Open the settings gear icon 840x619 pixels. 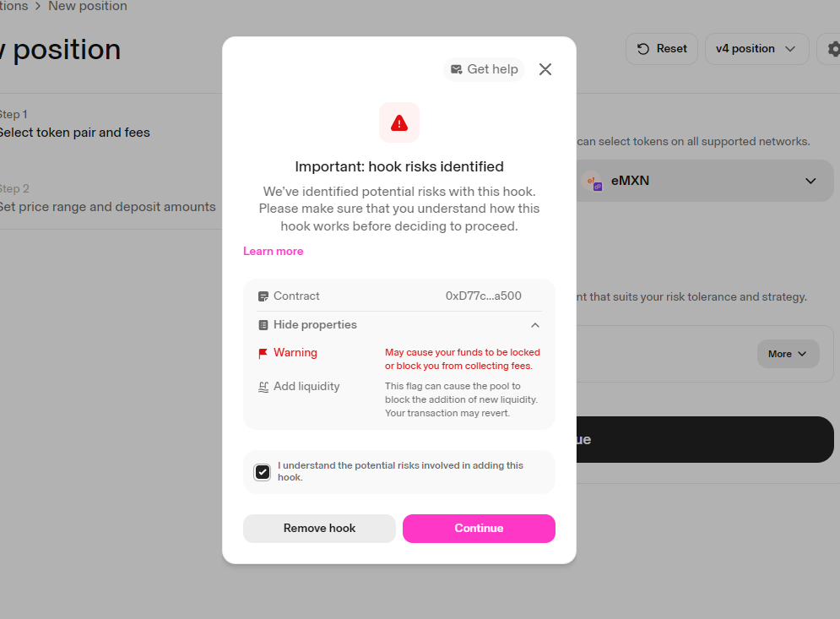[x=833, y=49]
